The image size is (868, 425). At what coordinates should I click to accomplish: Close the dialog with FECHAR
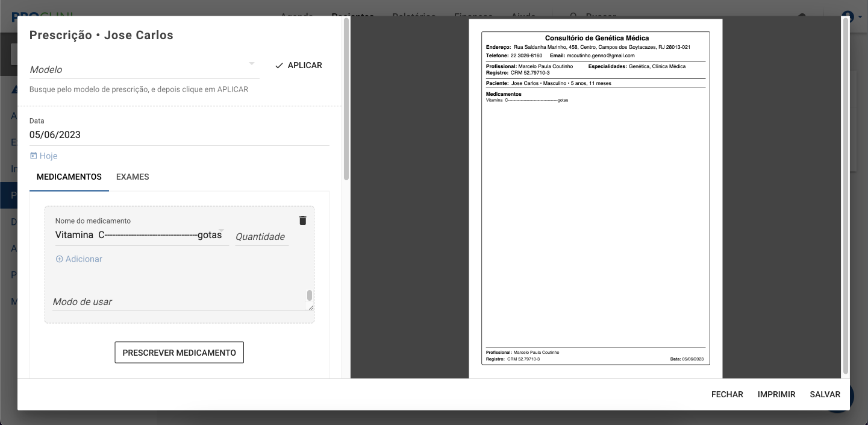(x=727, y=395)
